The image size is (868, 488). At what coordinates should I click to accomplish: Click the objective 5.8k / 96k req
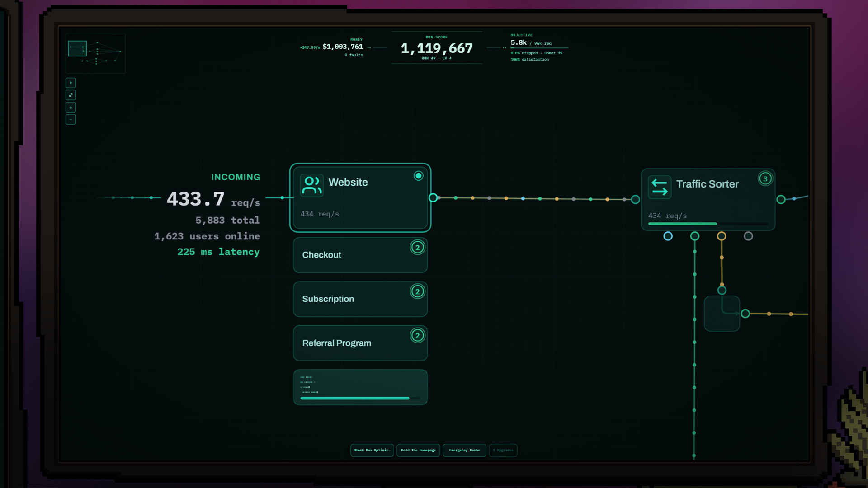point(531,42)
